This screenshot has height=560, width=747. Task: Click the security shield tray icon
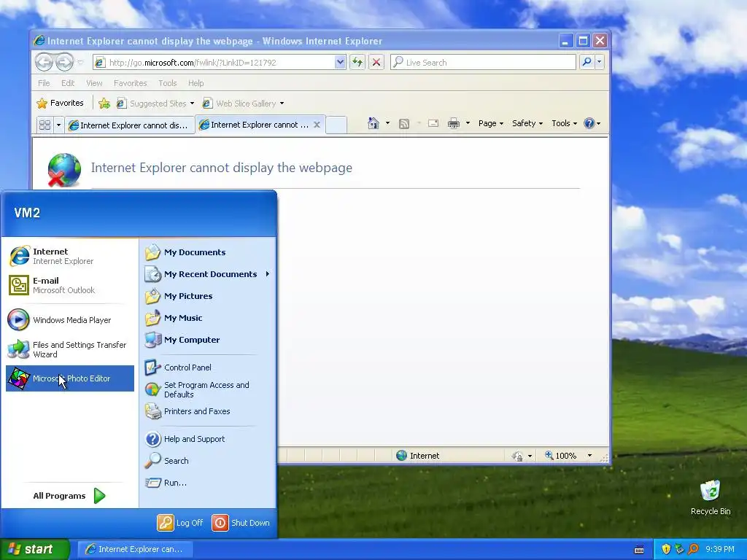pyautogui.click(x=666, y=549)
